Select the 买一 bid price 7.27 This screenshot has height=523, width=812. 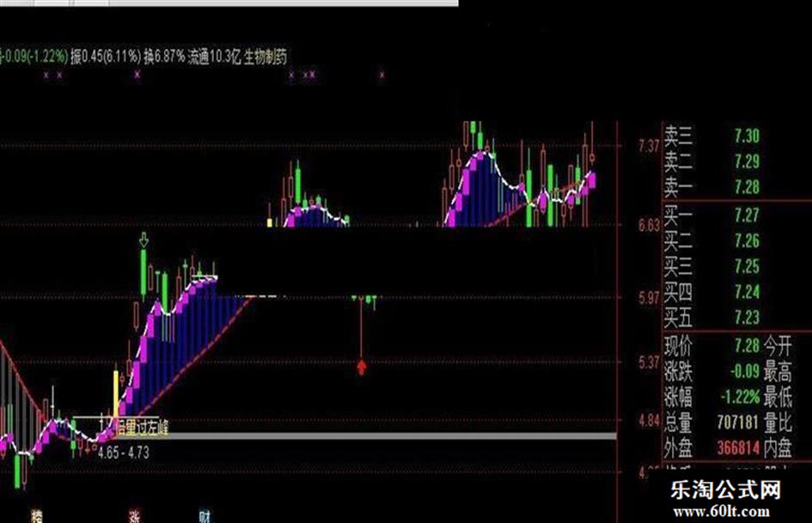tap(747, 215)
